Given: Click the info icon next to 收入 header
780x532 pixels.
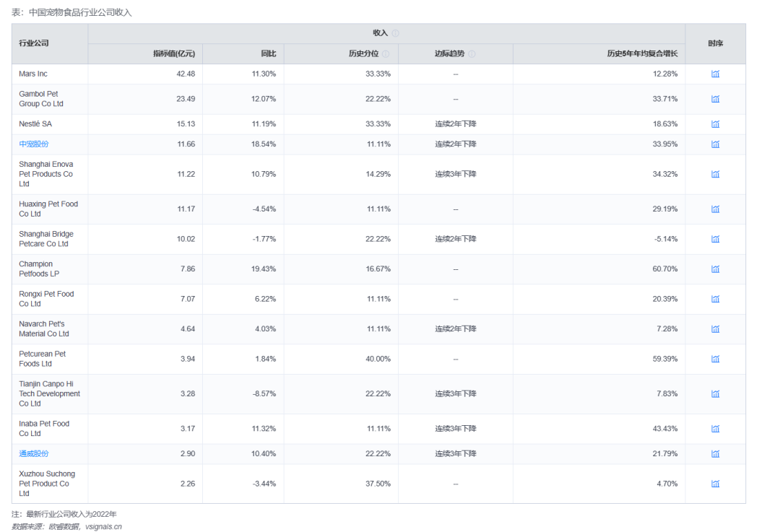Looking at the screenshot, I should point(395,33).
